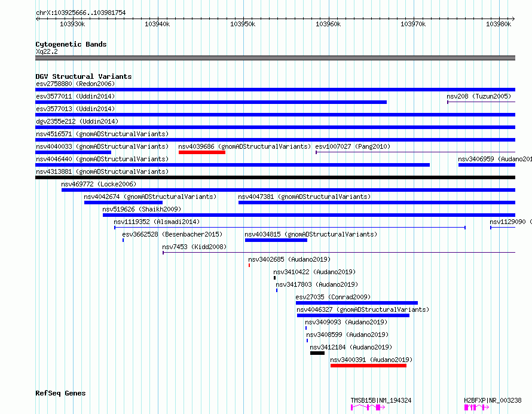The width and height of the screenshot is (532, 414).
Task: Open the dgv2355e212 (Uddin2014) variant
Action: [77, 121]
